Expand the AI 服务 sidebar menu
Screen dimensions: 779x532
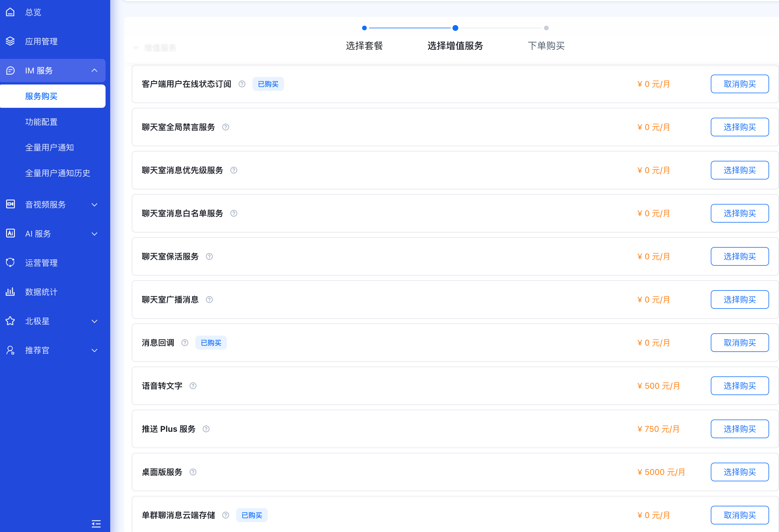click(x=94, y=233)
